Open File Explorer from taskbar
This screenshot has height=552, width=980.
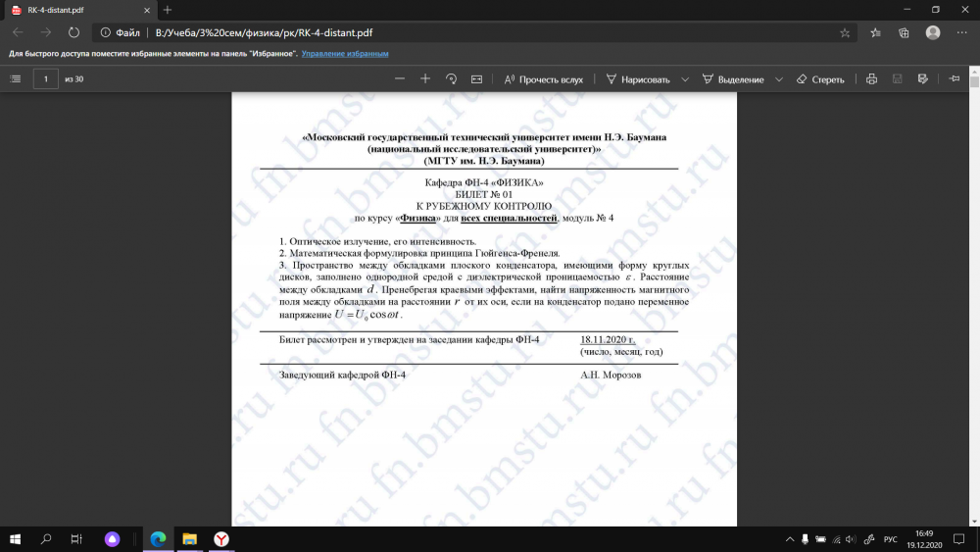[189, 539]
